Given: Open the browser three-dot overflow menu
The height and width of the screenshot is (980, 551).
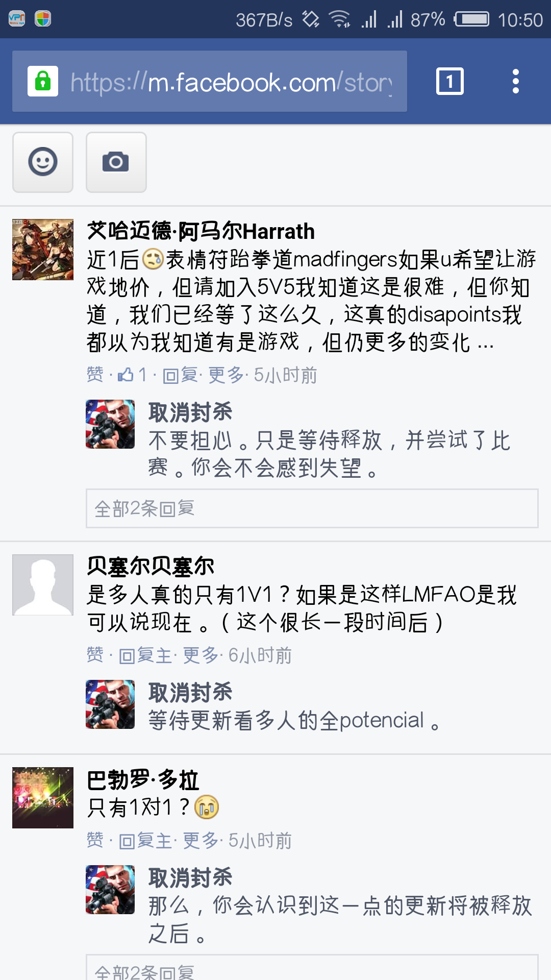Looking at the screenshot, I should 516,81.
